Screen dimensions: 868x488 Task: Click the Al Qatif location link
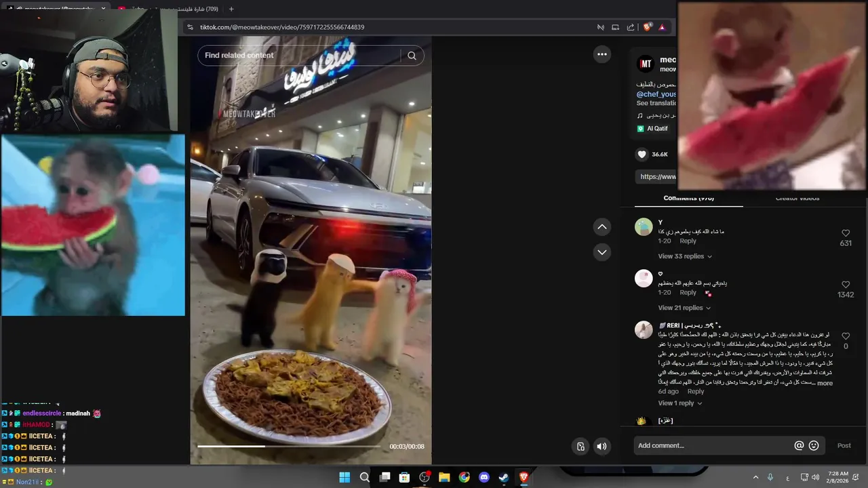coord(657,129)
